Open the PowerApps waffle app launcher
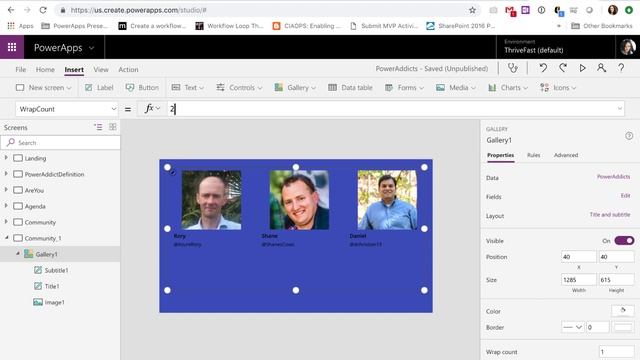 point(12,47)
